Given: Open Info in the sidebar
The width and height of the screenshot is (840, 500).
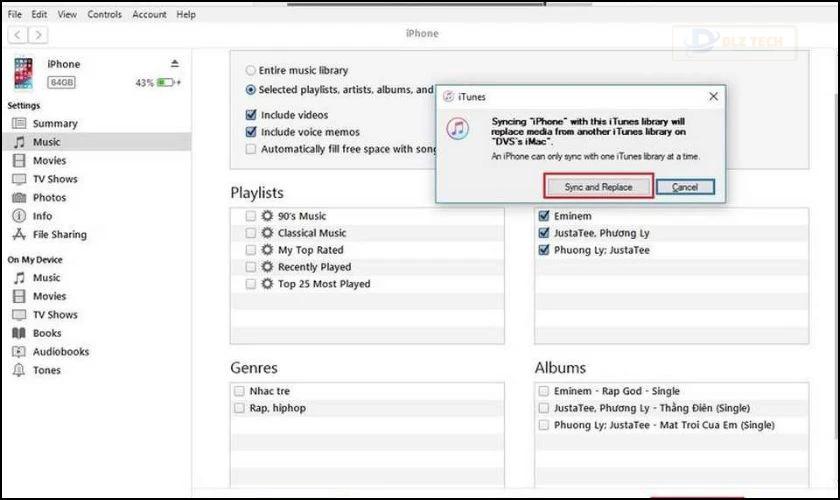Looking at the screenshot, I should pyautogui.click(x=42, y=216).
